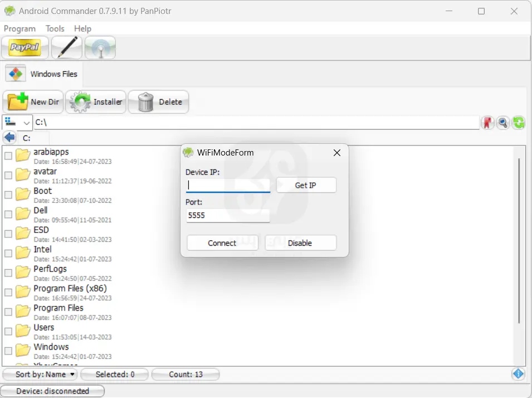This screenshot has height=398, width=532.
Task: Check the arabiapps folder checkbox
Action: click(x=8, y=156)
